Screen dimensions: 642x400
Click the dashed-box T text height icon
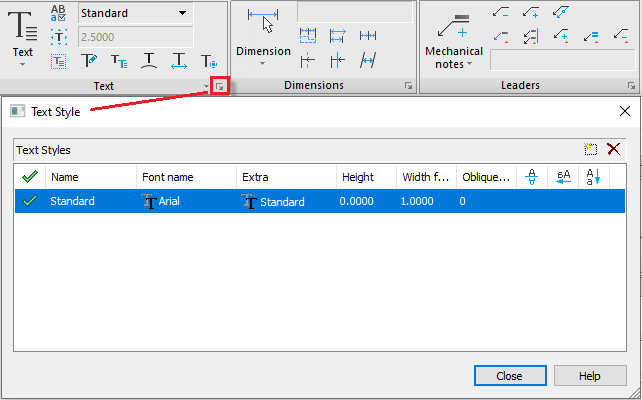(x=59, y=37)
